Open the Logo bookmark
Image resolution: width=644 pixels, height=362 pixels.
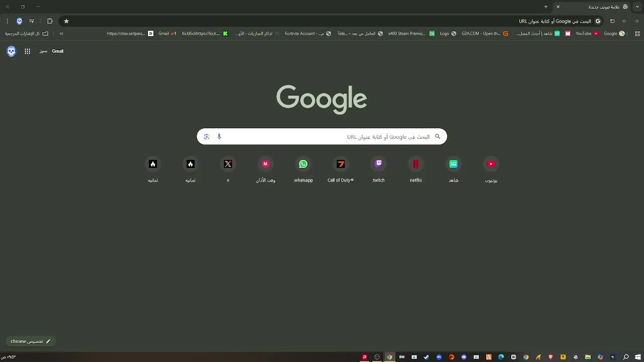coord(448,34)
